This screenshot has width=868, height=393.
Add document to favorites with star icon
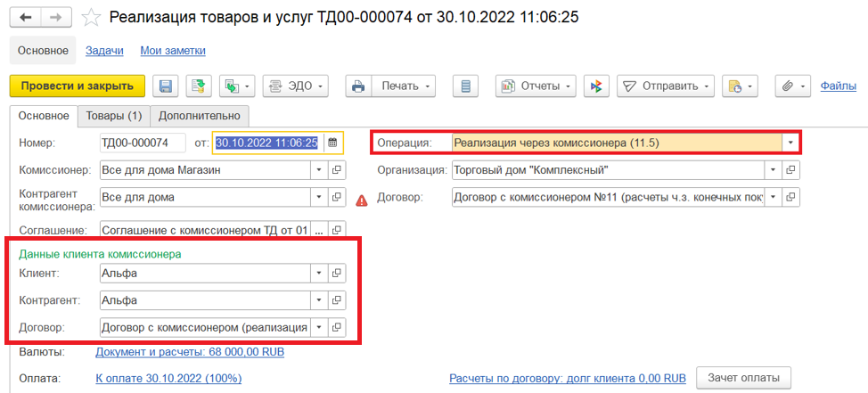(91, 17)
